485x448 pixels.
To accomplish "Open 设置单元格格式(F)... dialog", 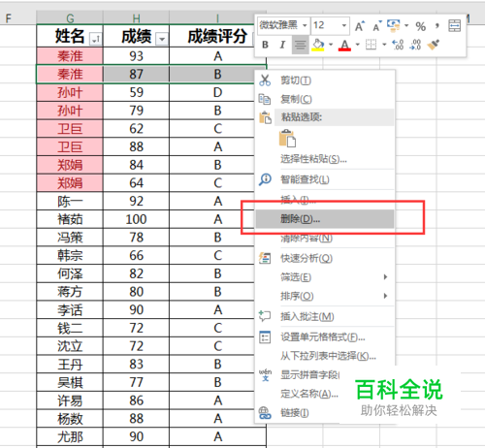I will pyautogui.click(x=325, y=337).
